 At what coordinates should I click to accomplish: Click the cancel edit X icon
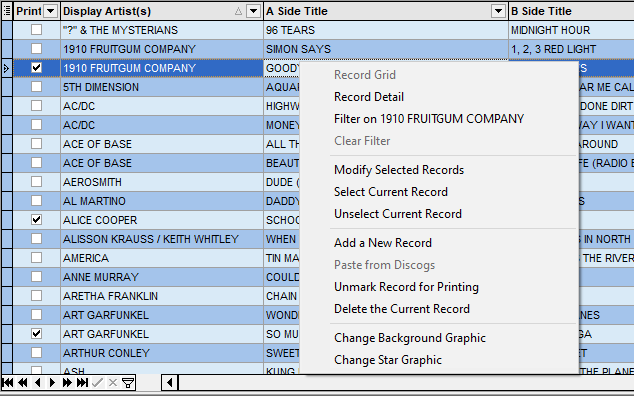(113, 383)
